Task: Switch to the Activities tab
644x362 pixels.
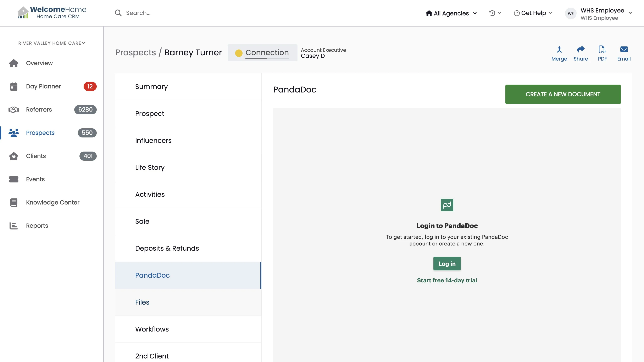Action: [150, 194]
